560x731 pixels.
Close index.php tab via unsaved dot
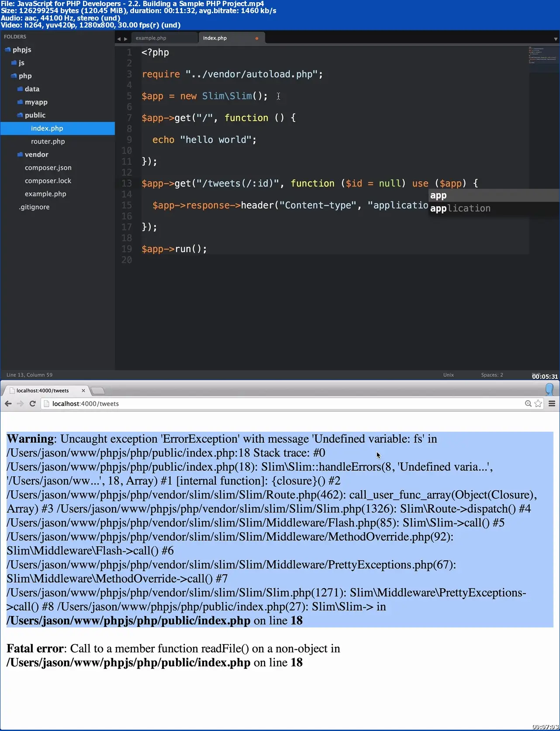tap(257, 38)
